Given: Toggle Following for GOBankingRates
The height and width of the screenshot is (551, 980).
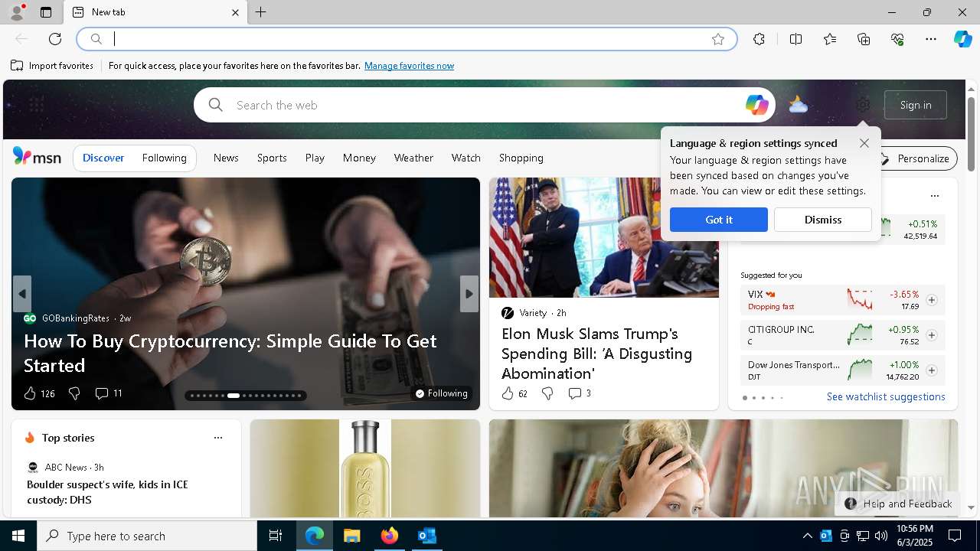Looking at the screenshot, I should point(442,393).
